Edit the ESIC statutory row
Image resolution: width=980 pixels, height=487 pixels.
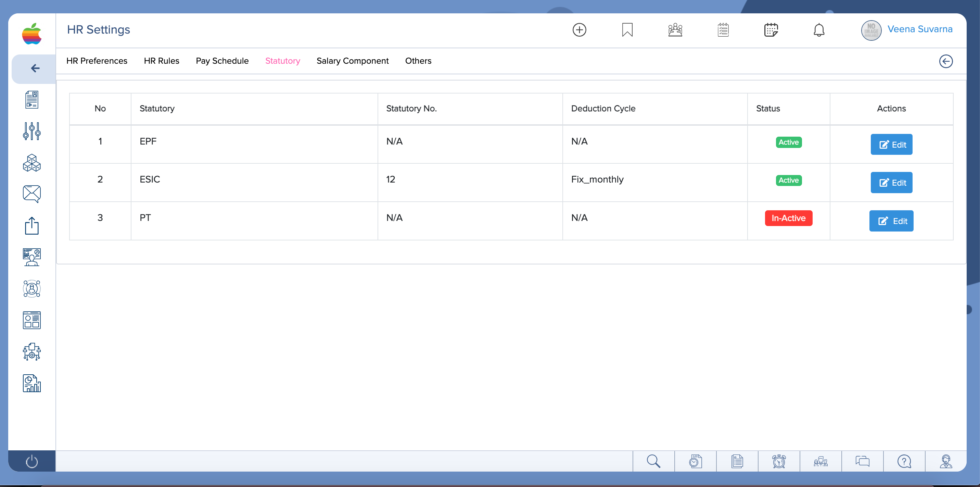coord(891,183)
